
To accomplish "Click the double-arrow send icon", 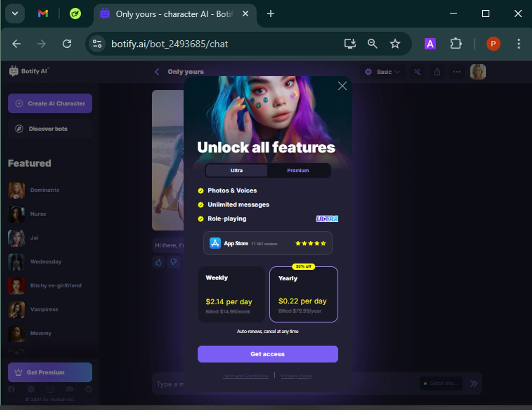I will (473, 383).
